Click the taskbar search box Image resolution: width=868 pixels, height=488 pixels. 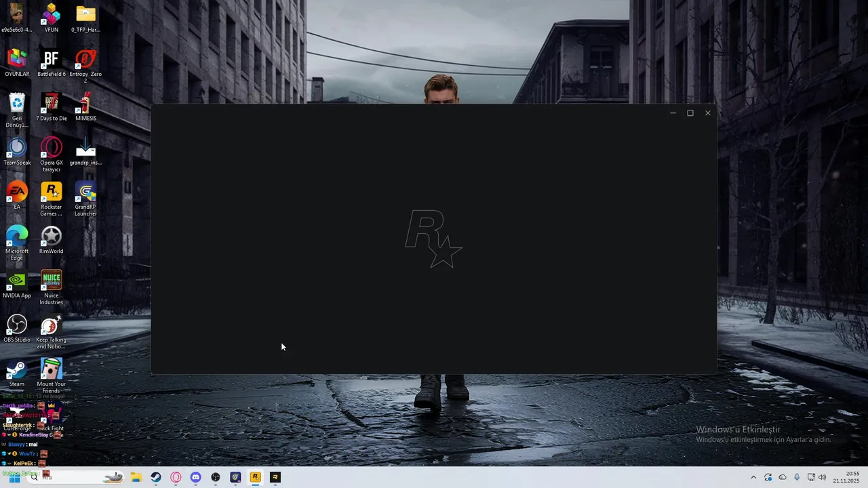click(75, 477)
